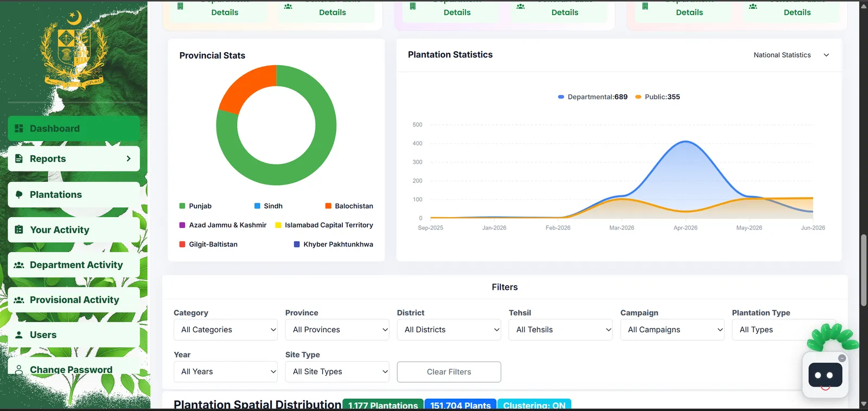The image size is (868, 411).
Task: Click the 1,177 Plantations badge
Action: pos(383,405)
